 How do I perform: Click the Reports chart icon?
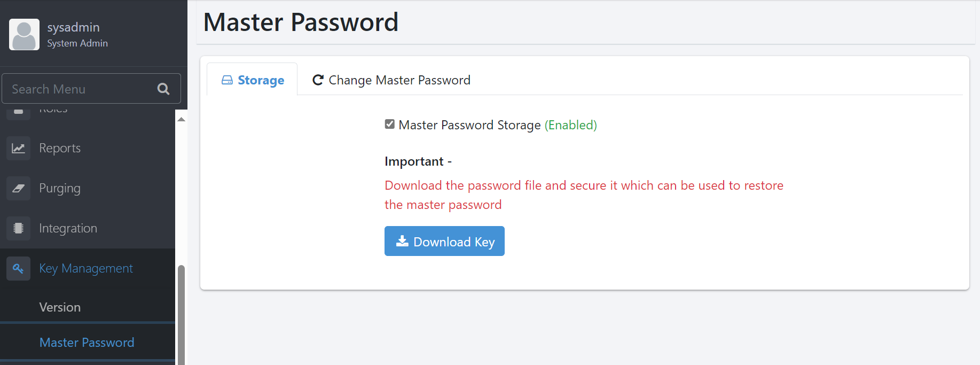[x=18, y=148]
